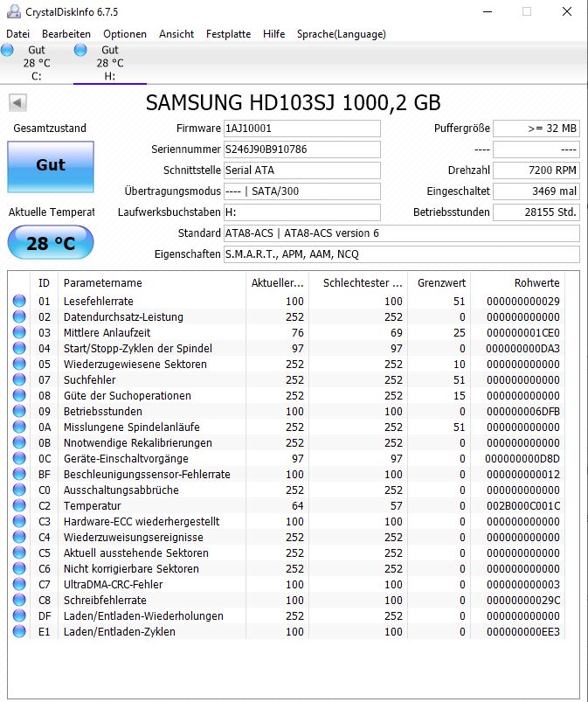Click status orb for Misslungene Spindelanläufe row
Viewport: 588px width, 702px height.
tap(19, 427)
